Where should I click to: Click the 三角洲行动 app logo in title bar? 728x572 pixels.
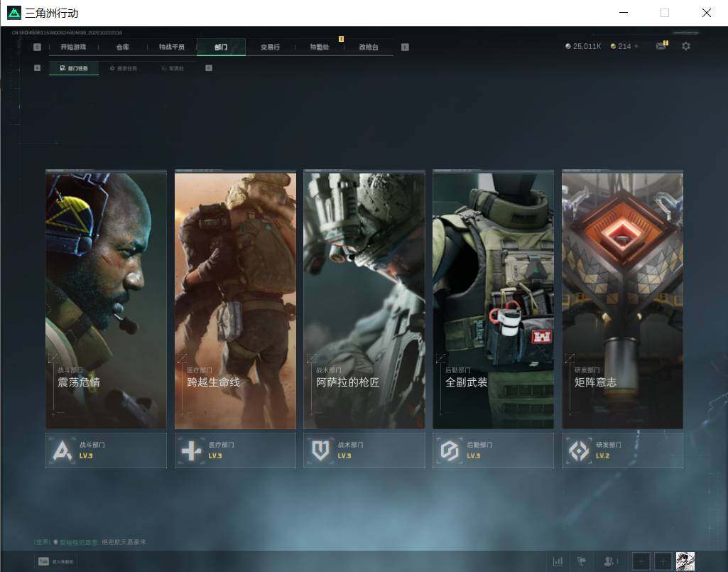14,13
